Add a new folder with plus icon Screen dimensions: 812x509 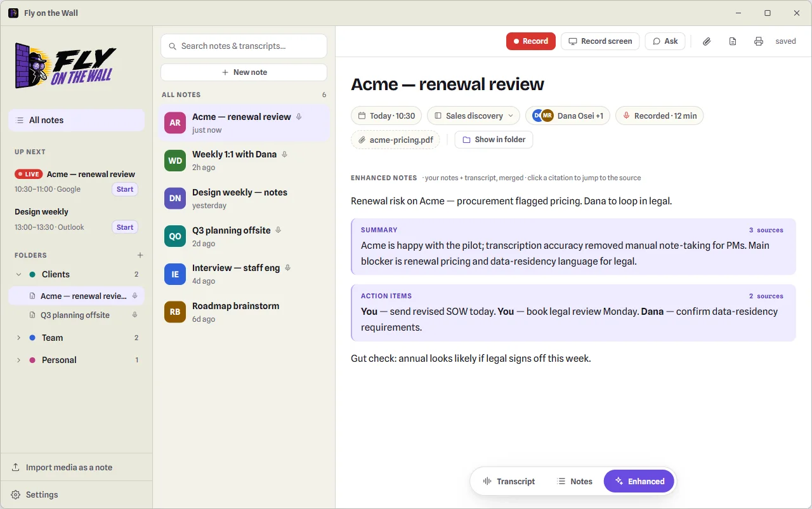(140, 255)
